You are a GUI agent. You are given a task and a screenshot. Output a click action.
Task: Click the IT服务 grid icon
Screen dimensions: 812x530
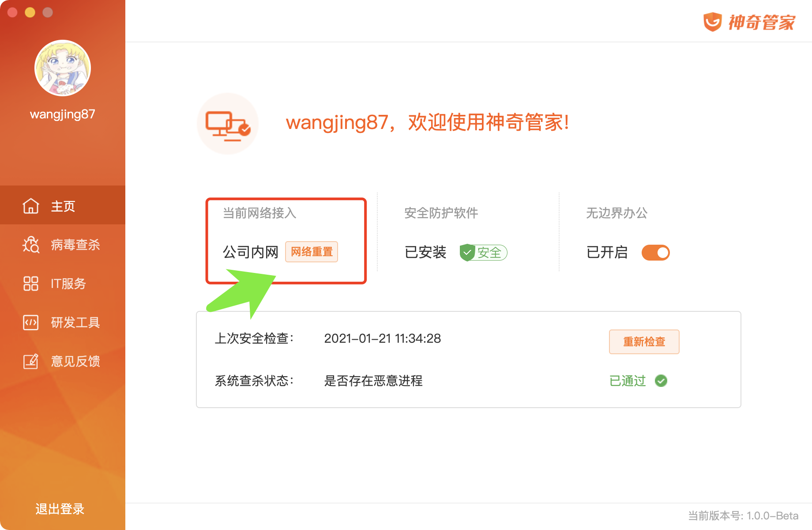tap(31, 284)
